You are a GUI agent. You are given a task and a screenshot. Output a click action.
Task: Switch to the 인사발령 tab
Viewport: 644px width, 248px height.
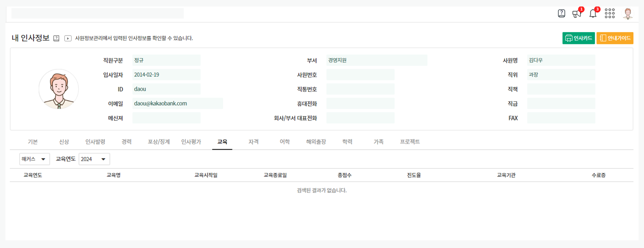click(95, 142)
